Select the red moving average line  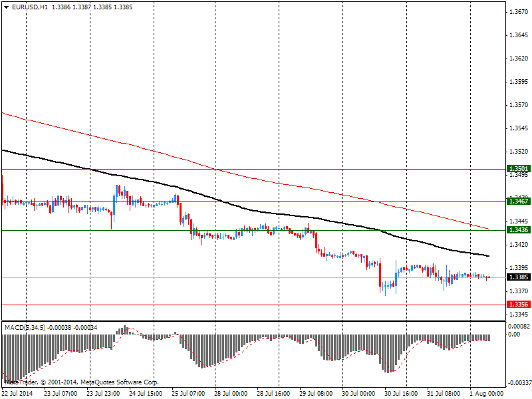pyautogui.click(x=245, y=176)
